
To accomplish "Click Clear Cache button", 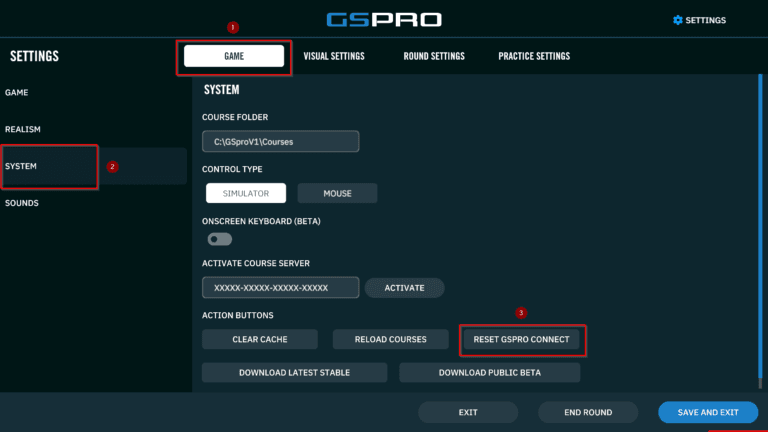I will (260, 339).
